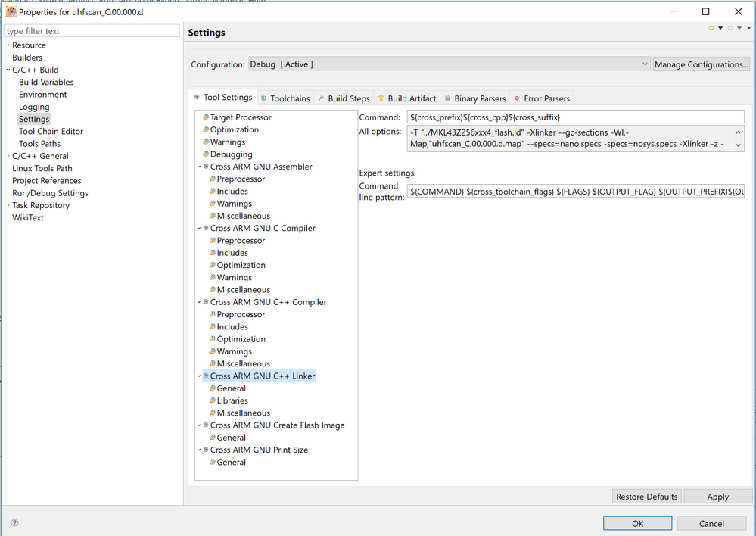Click the Cross ARM GNU Assembler tool icon
The height and width of the screenshot is (536, 756).
click(205, 167)
